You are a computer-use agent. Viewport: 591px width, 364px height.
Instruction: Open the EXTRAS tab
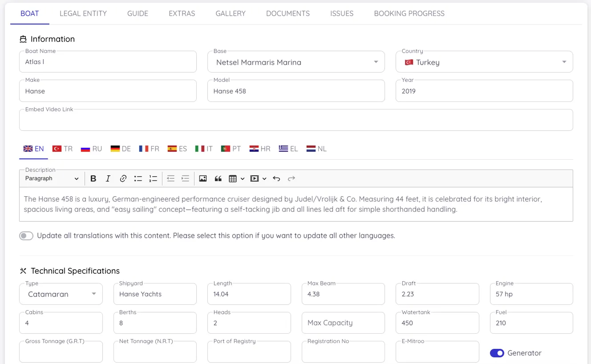pos(182,13)
